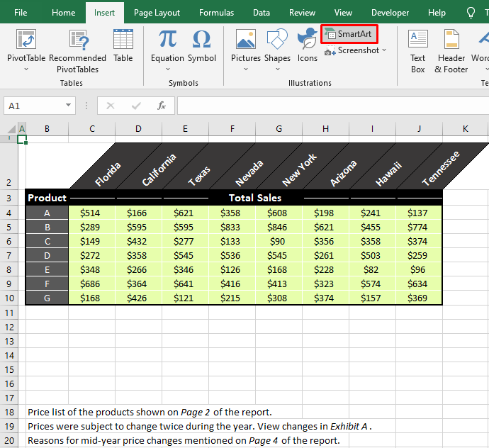Select column C header
This screenshot has height=448, width=489.
[x=92, y=129]
